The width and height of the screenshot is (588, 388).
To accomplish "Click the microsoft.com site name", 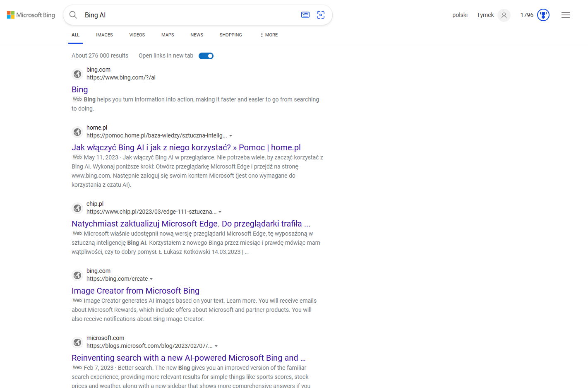I will (106, 338).
